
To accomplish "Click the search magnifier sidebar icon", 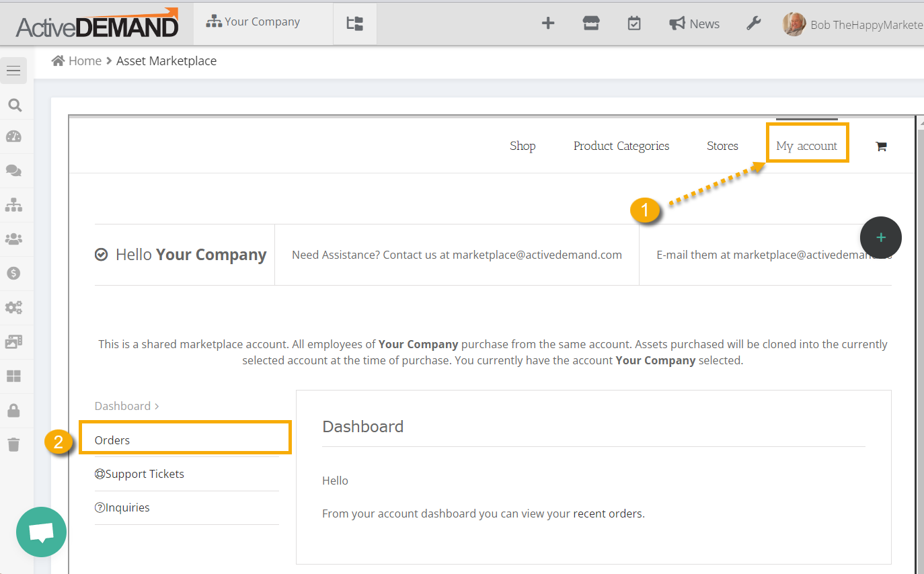I will [13, 105].
